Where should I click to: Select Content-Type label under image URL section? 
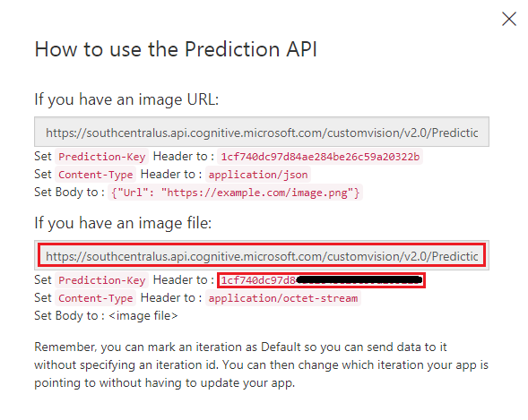(96, 175)
